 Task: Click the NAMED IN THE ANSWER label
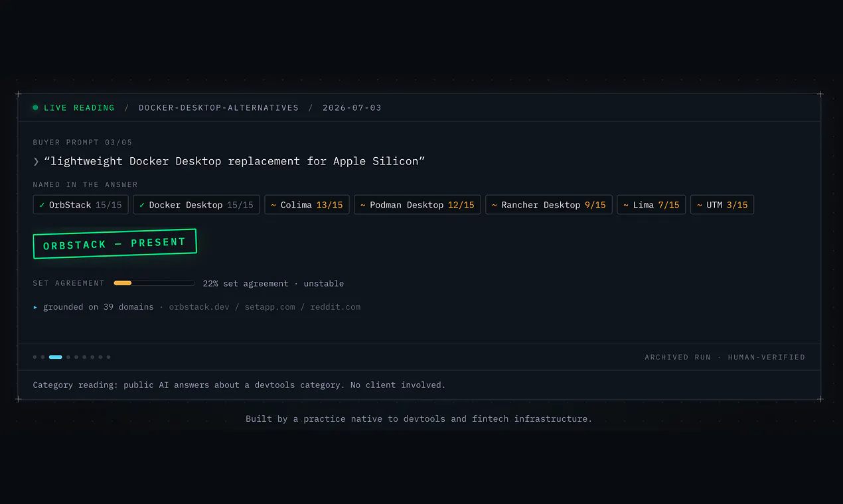tap(85, 184)
